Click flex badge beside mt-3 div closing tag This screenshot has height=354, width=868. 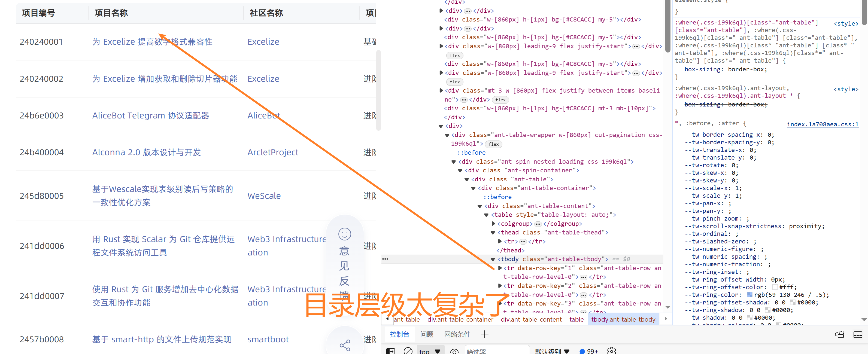(x=500, y=100)
